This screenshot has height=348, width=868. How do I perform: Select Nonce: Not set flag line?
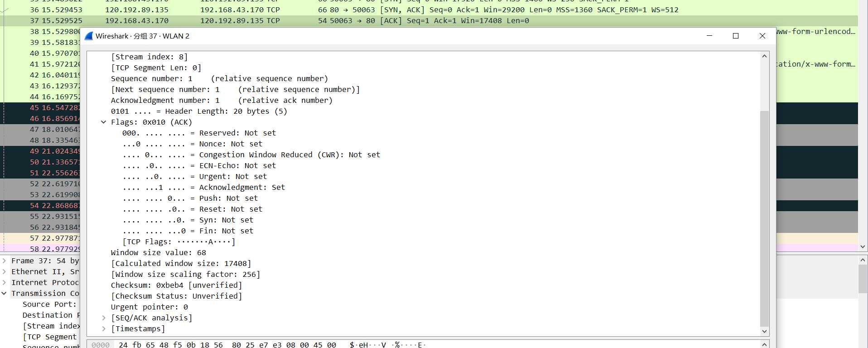[192, 144]
